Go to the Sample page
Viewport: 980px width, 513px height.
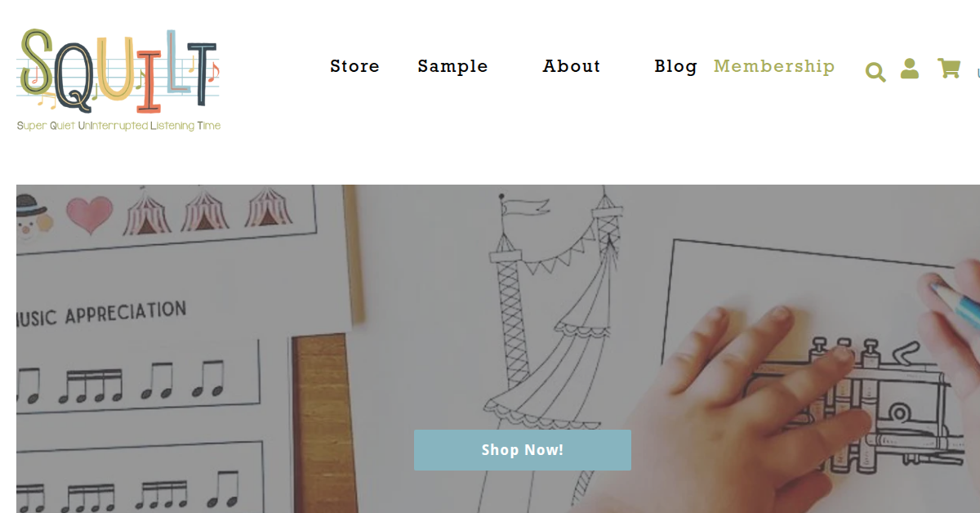point(452,66)
